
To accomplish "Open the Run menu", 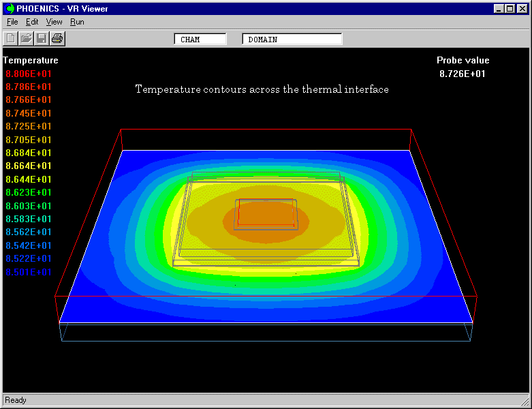I will (x=77, y=22).
